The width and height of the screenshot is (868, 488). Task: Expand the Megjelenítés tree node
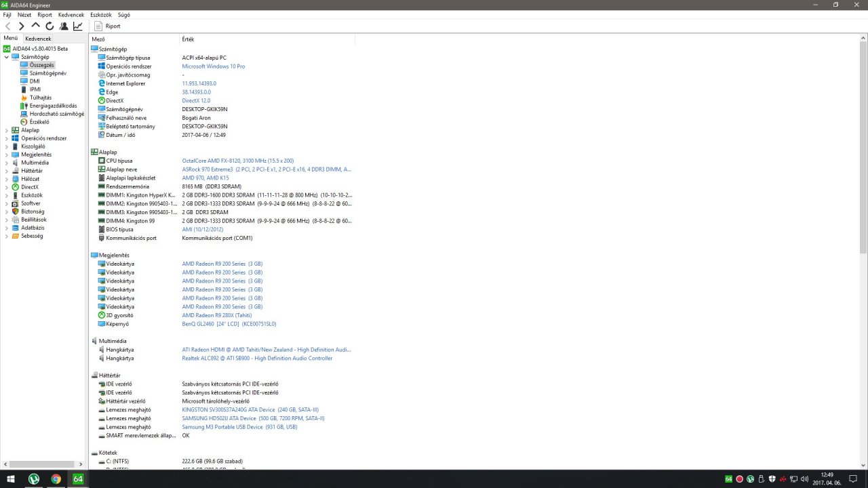(x=7, y=155)
